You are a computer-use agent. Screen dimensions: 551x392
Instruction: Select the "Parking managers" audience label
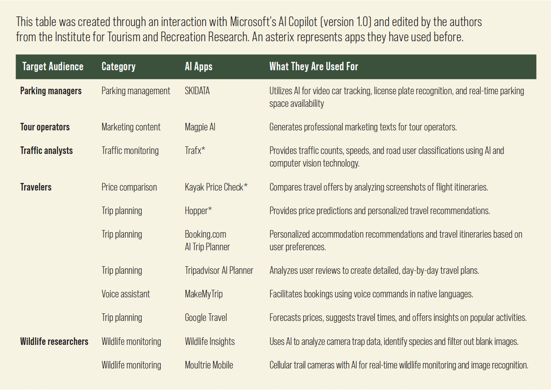point(51,91)
